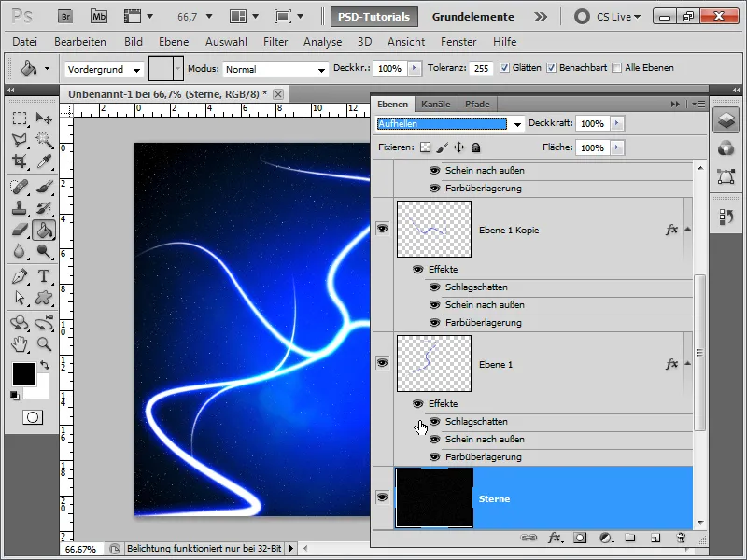Add a layer mask
Screen dimensions: 747x560
coord(580,539)
